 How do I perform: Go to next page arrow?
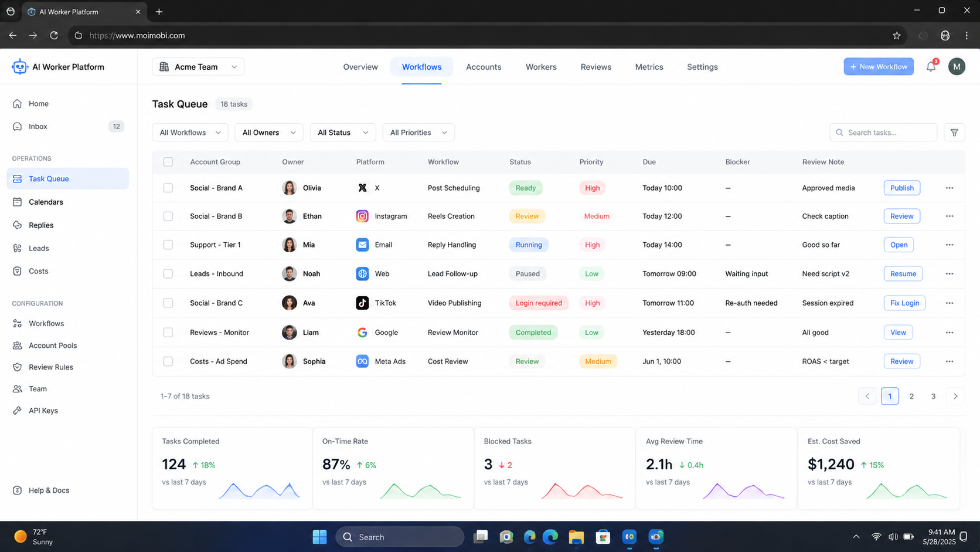955,396
